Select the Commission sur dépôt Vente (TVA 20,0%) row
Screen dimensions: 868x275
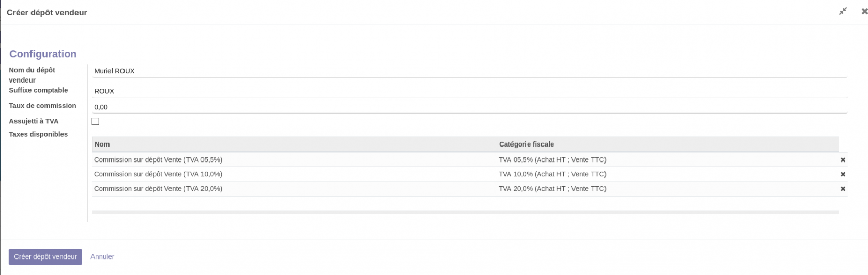tap(158, 189)
